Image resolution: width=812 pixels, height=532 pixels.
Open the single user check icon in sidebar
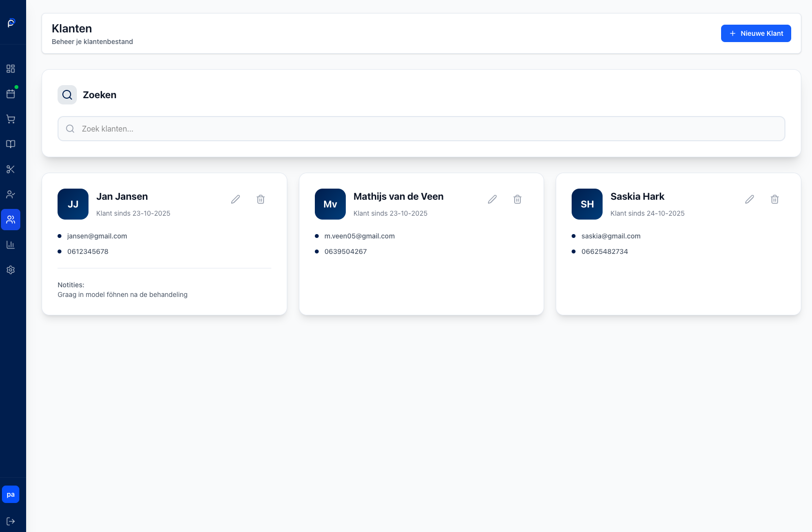[x=11, y=194]
